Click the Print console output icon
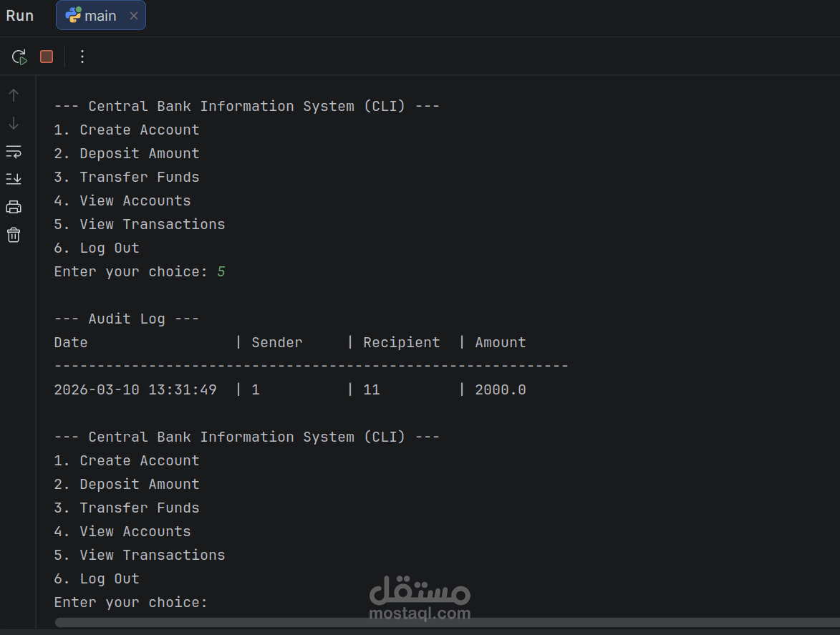Image resolution: width=840 pixels, height=635 pixels. click(14, 207)
